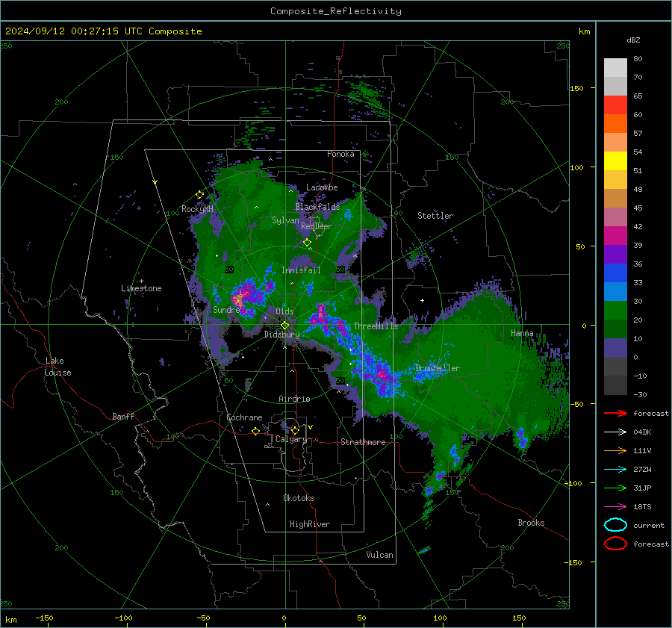This screenshot has height=628, width=672.
Task: Click the dBZ legend heading
Action: (633, 40)
